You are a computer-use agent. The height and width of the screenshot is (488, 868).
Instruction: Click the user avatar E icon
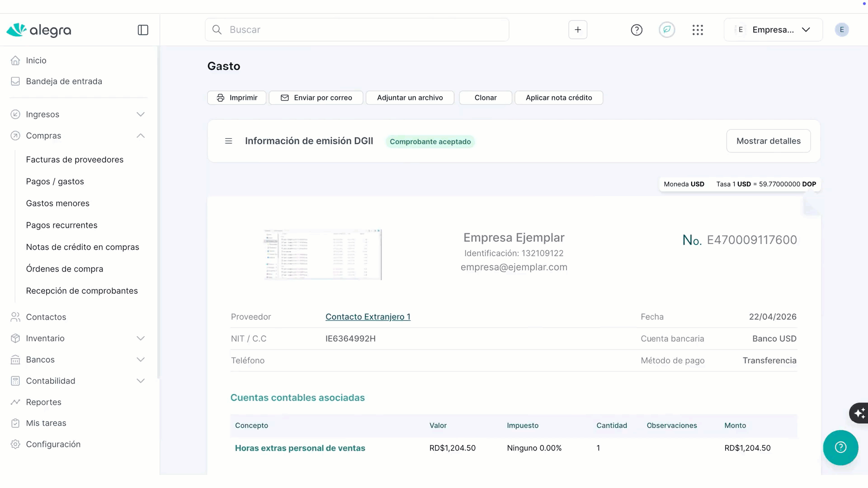(x=842, y=30)
